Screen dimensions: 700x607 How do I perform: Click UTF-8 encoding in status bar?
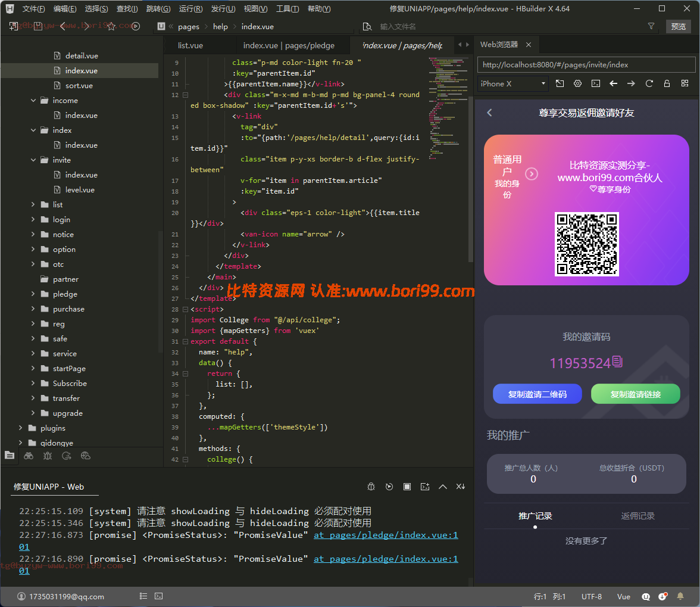[592, 597]
